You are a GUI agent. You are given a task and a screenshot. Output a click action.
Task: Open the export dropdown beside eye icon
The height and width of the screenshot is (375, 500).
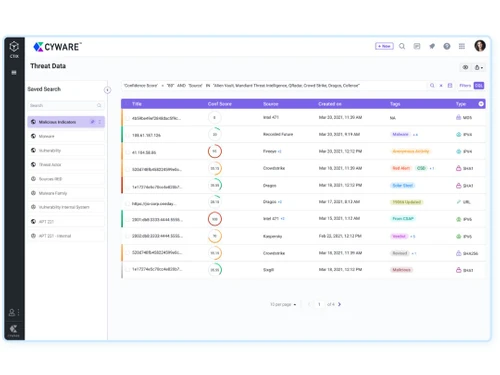pyautogui.click(x=479, y=67)
